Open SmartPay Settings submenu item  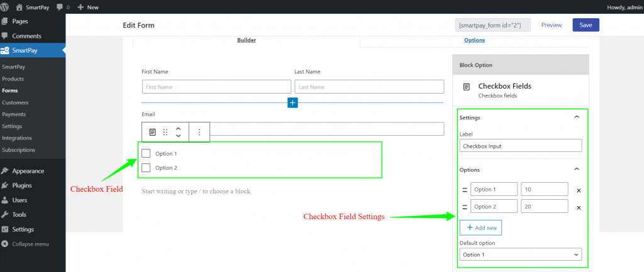[12, 126]
